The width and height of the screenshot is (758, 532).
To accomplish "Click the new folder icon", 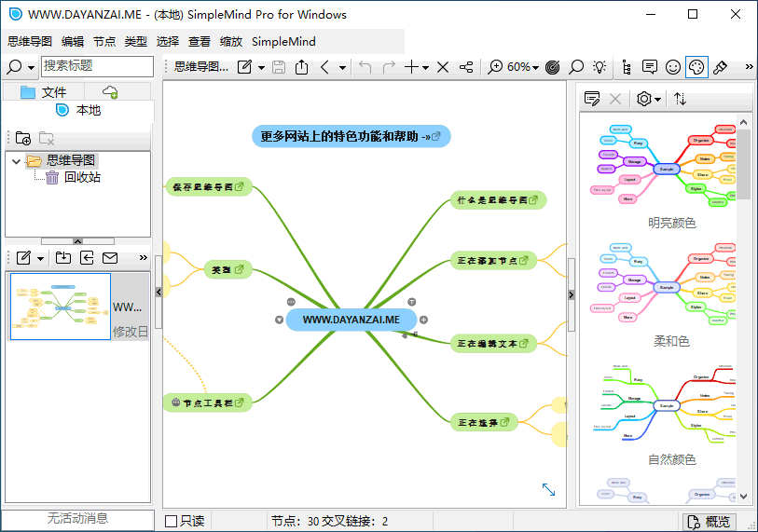I will click(x=22, y=138).
